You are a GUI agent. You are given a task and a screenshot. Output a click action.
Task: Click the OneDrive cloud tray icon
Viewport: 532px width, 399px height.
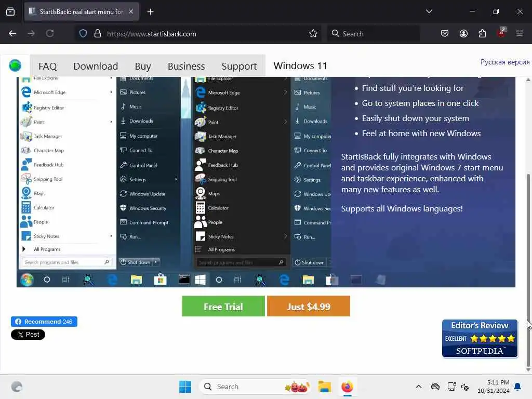tap(435, 387)
